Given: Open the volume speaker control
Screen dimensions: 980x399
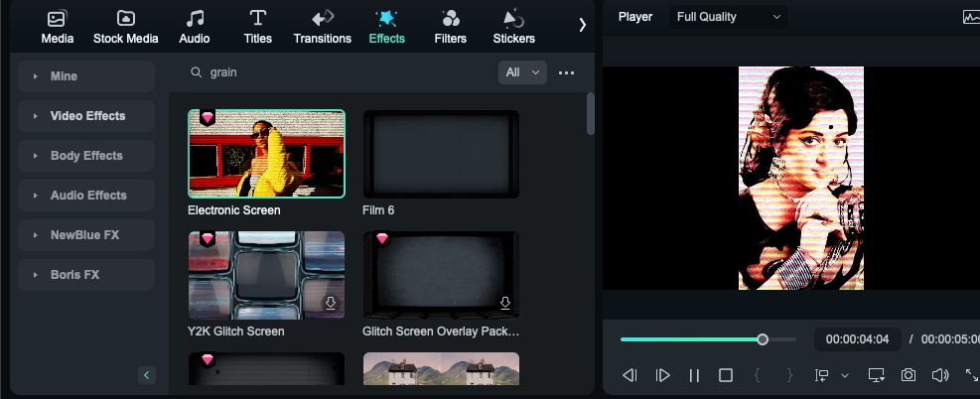Looking at the screenshot, I should coord(940,375).
